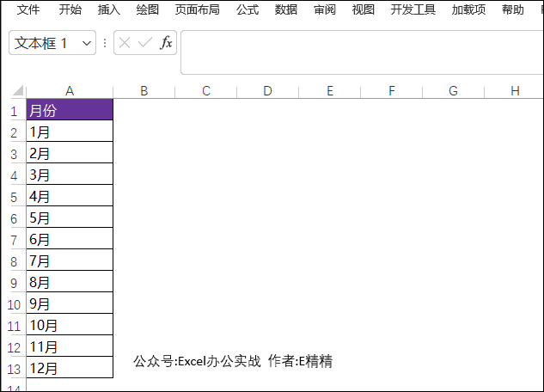Click inside the formula bar input area

[x=361, y=52]
